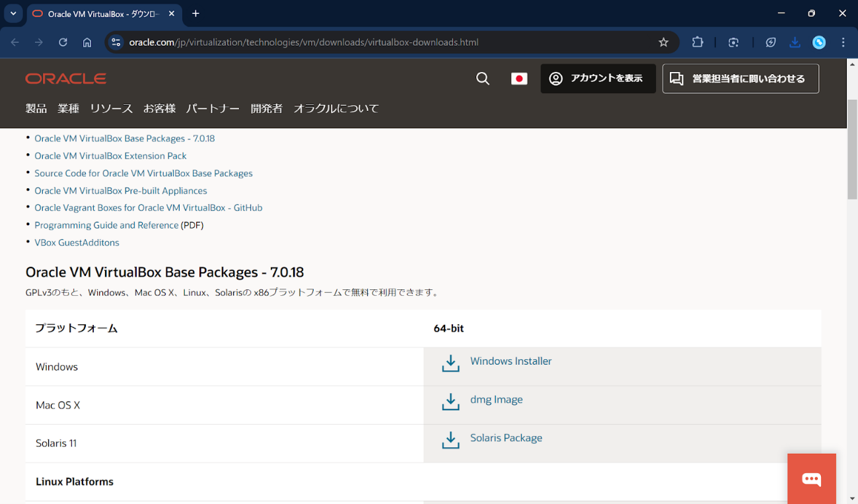Close the Oracle VM VirtualBox tab
The image size is (858, 504).
(x=171, y=14)
